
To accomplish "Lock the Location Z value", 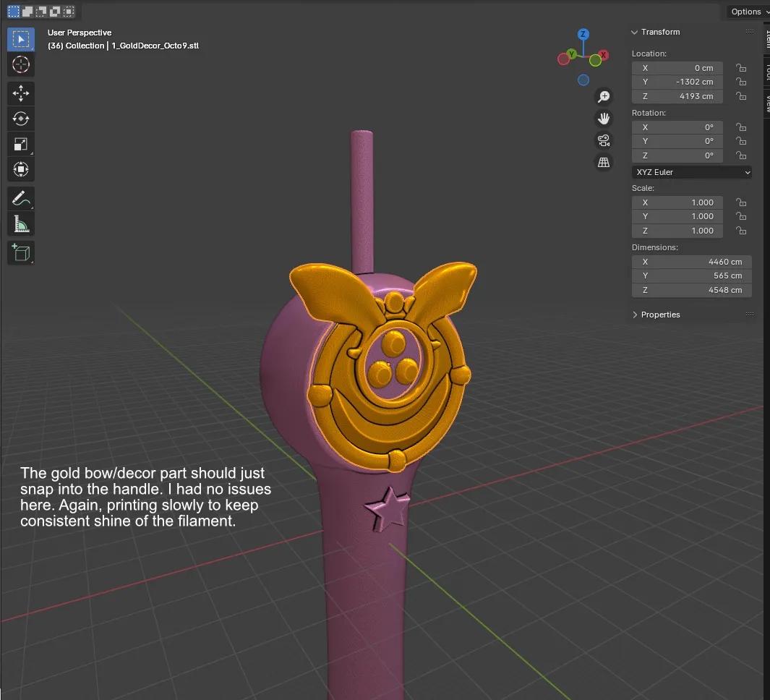I will click(x=741, y=96).
